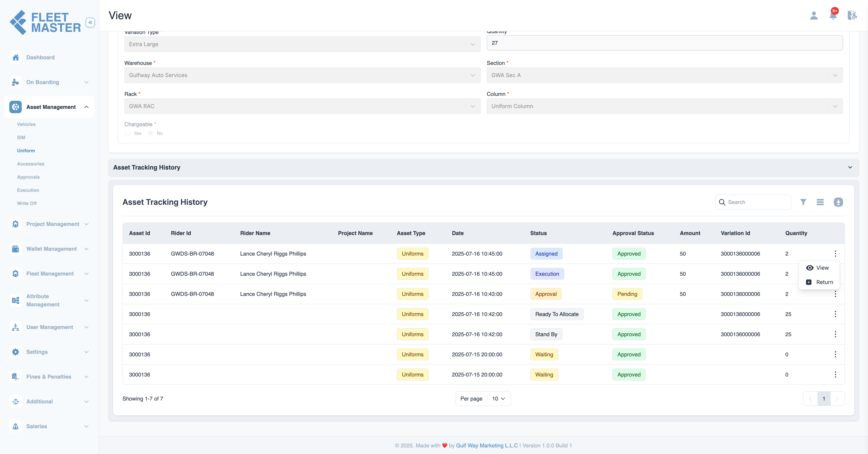The height and width of the screenshot is (454, 868).
Task: Select the Chargeable Yes radio button
Action: click(127, 133)
